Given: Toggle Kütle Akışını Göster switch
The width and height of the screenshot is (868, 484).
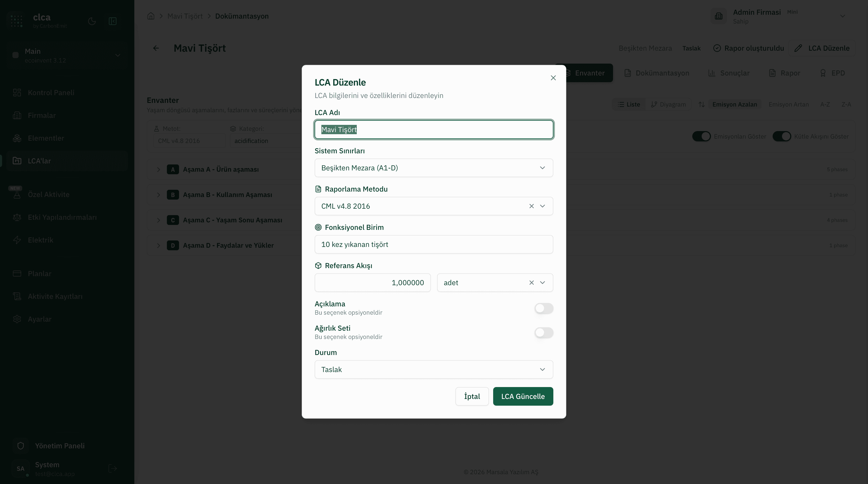Looking at the screenshot, I should click(x=781, y=136).
